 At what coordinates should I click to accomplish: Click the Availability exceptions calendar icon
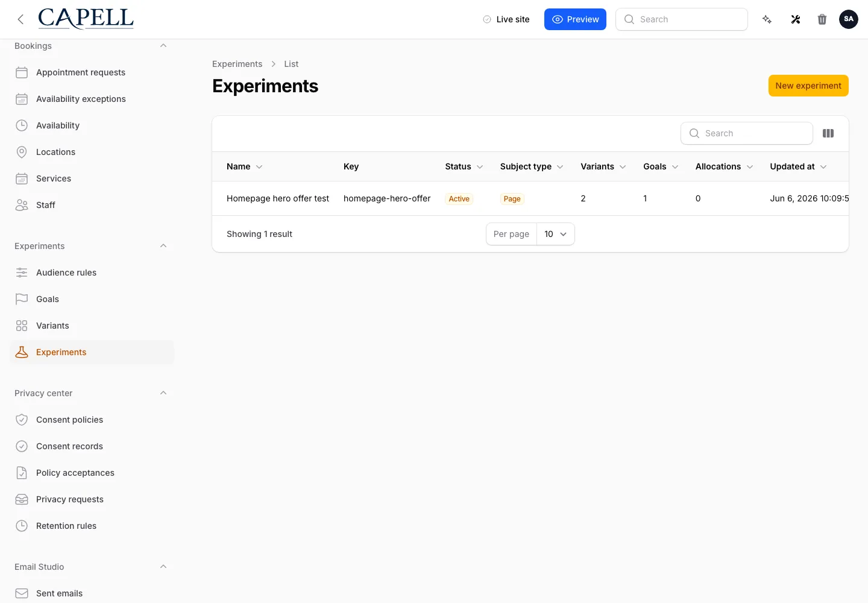[22, 99]
